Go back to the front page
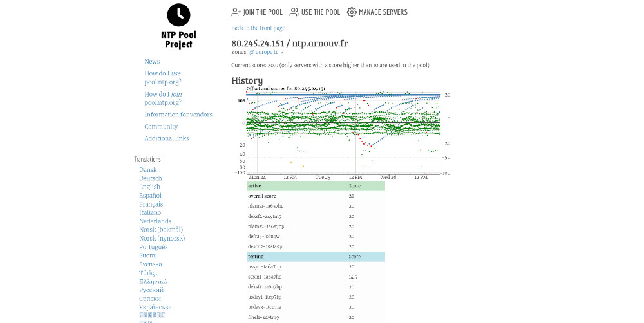This screenshot has width=644, height=323. pyautogui.click(x=258, y=28)
